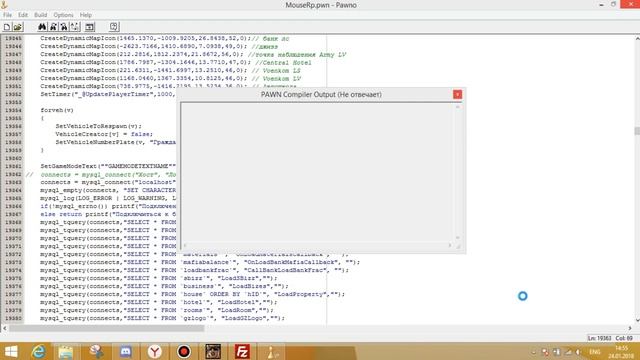Image resolution: width=640 pixels, height=360 pixels.
Task: Click the OnLoadBankMafiaCallback query line
Action: point(200,262)
